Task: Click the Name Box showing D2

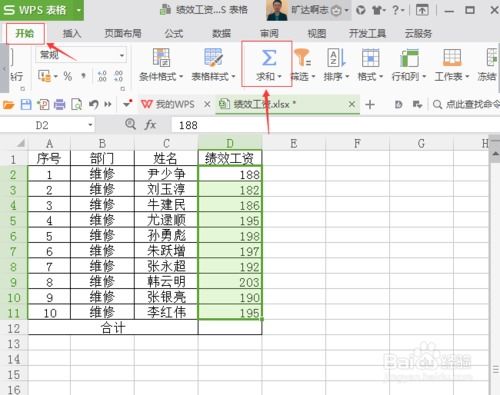Action: pyautogui.click(x=42, y=125)
